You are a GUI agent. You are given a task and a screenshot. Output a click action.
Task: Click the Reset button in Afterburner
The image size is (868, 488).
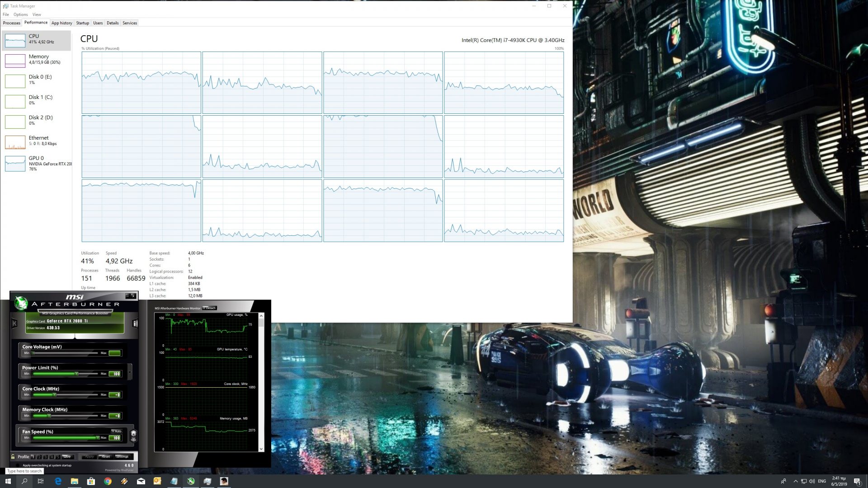point(105,457)
